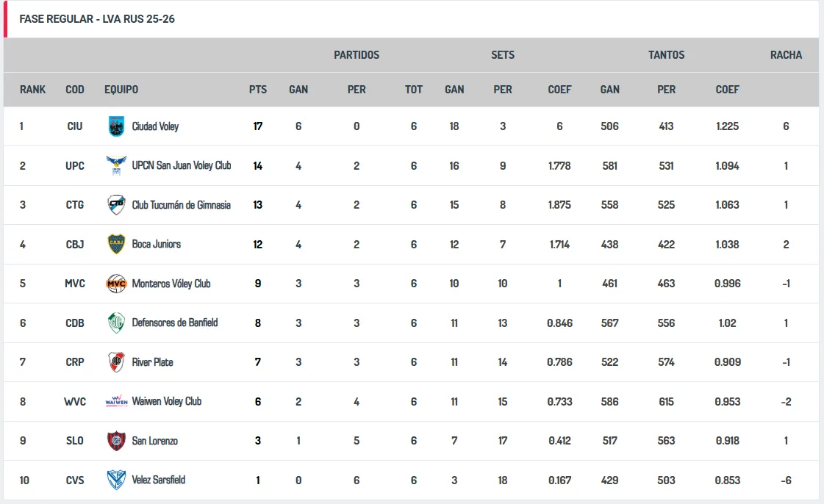Screen dimensions: 824x504
Task: Click the Ciudad Voley club crest
Action: coord(116,126)
